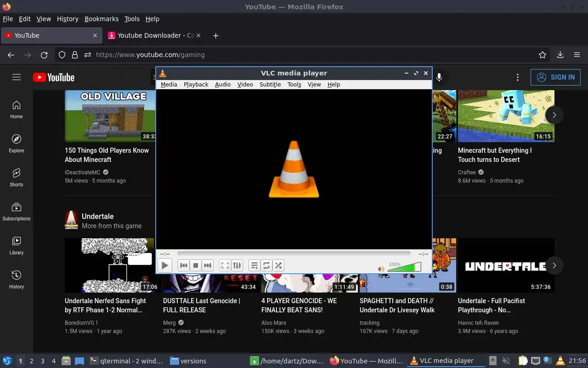This screenshot has height=368, width=588.
Task: Click the YouTube logo
Action: point(54,77)
